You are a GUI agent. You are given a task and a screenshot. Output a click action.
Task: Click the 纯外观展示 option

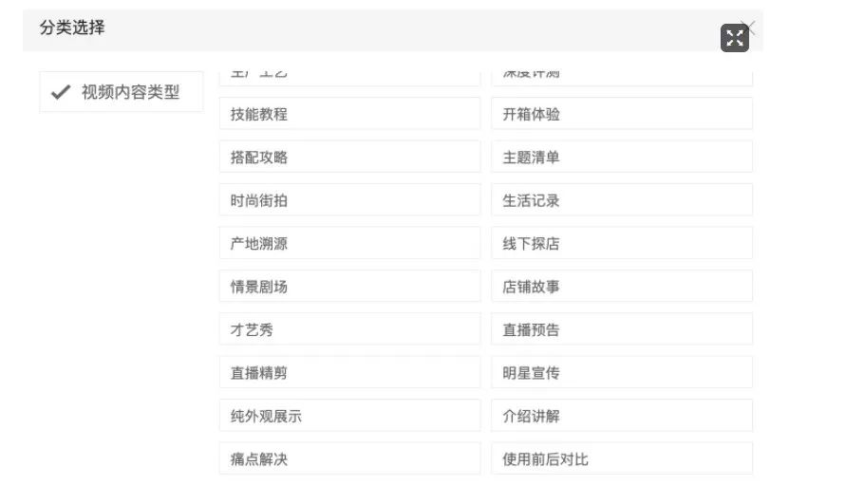(x=349, y=416)
